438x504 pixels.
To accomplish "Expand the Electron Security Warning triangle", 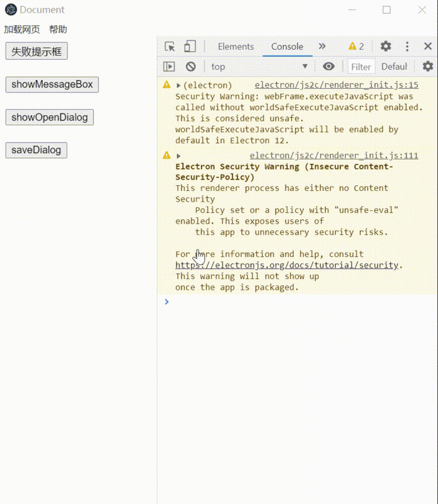I will [x=178, y=156].
